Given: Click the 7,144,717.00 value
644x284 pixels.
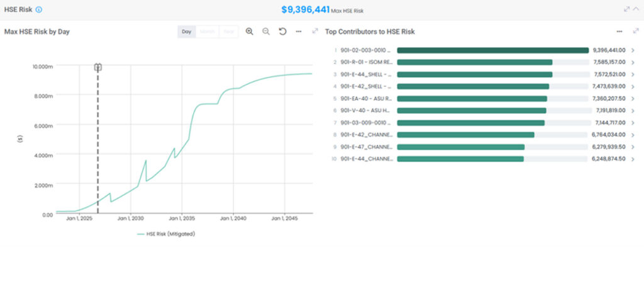Looking at the screenshot, I should click(610, 122).
